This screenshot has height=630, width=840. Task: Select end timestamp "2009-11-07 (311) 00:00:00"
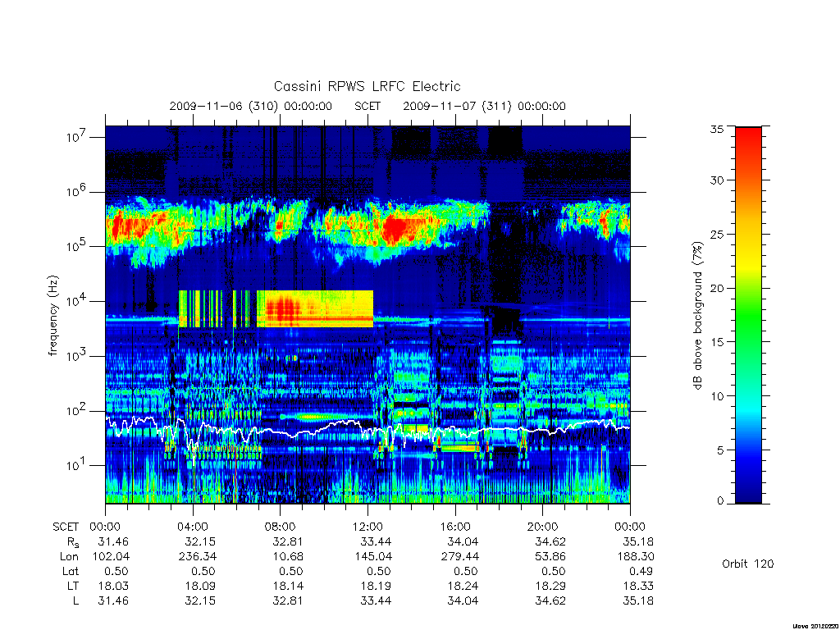tap(484, 106)
